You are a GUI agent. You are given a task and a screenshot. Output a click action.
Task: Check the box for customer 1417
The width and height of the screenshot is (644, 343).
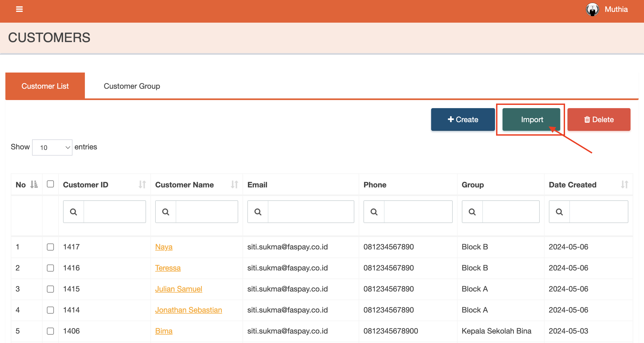(x=50, y=247)
